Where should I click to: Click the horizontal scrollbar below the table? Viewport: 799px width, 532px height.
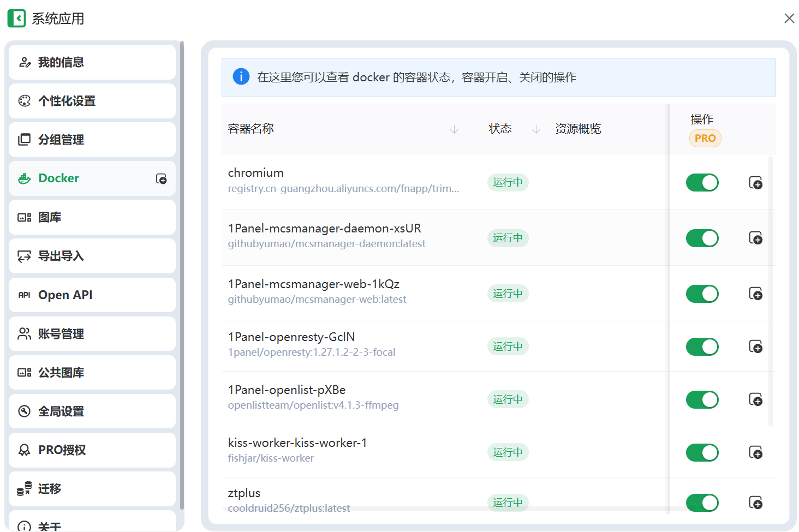click(x=458, y=509)
